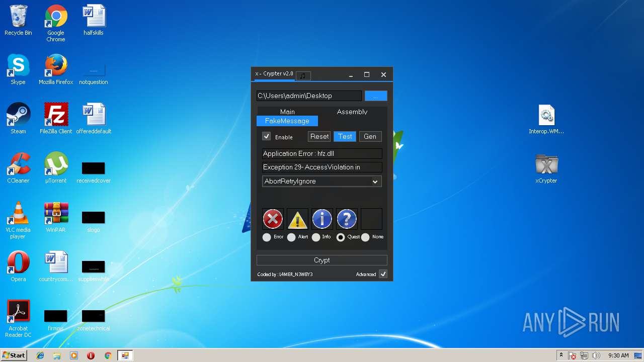
Task: Open VLC media player shortcut
Action: click(x=18, y=221)
